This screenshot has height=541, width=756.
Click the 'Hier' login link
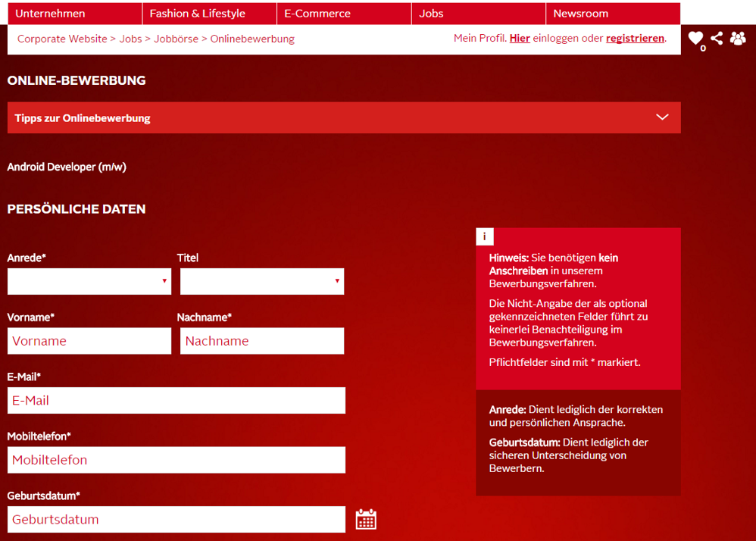[x=520, y=39]
